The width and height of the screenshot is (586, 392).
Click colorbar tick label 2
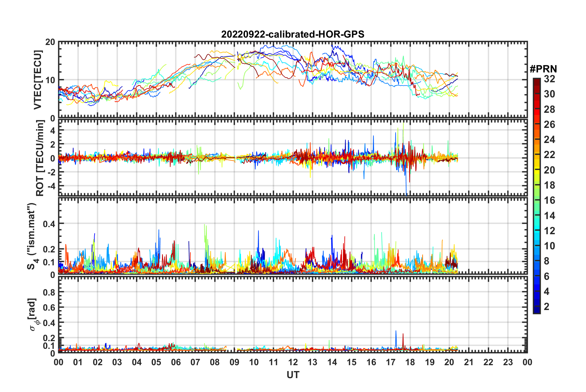tap(547, 306)
